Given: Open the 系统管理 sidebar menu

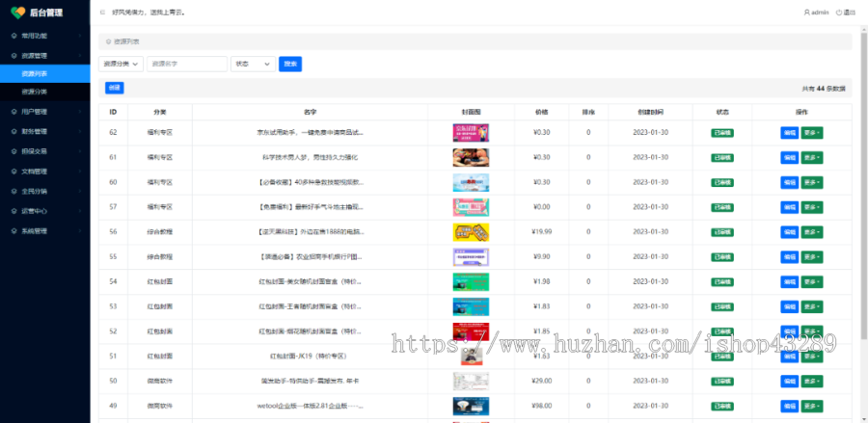Looking at the screenshot, I should [x=44, y=231].
